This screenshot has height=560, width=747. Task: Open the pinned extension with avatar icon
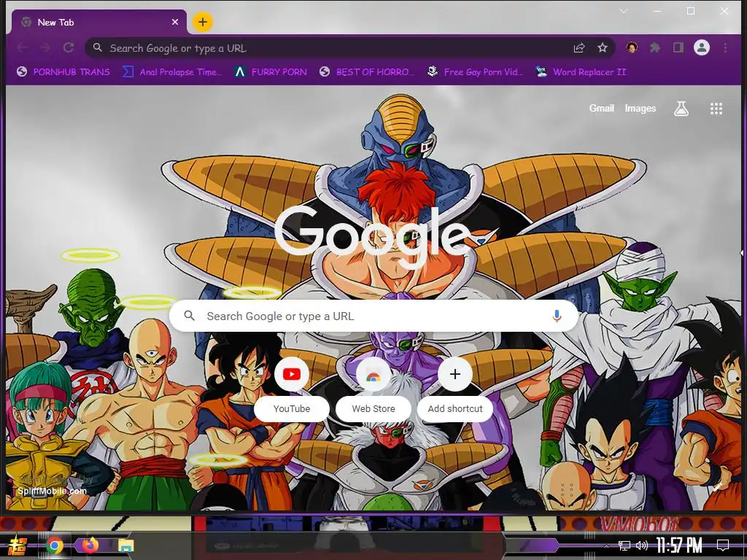tap(632, 47)
